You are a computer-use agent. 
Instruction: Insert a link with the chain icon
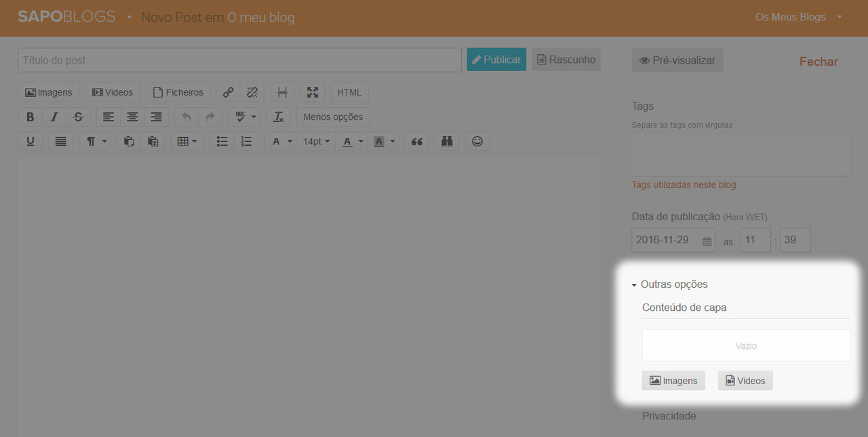(x=229, y=93)
